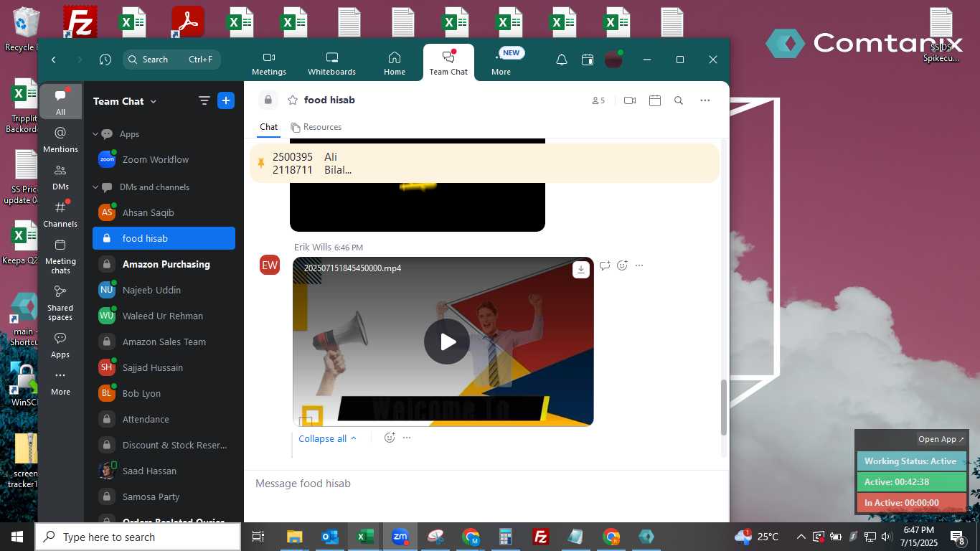Select the Chat tab in food hisab
Viewport: 980px width, 551px height.
tap(269, 127)
